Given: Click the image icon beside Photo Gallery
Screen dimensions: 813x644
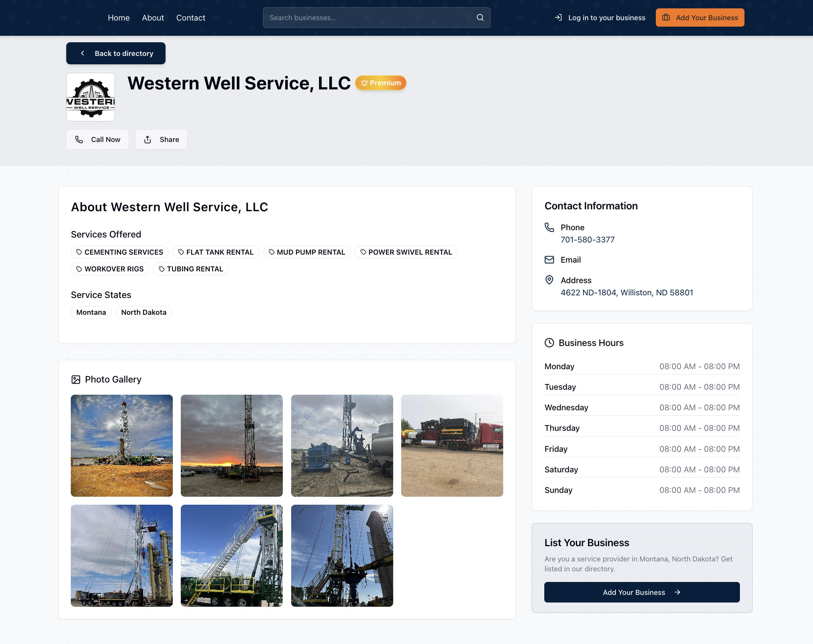Looking at the screenshot, I should pyautogui.click(x=76, y=379).
